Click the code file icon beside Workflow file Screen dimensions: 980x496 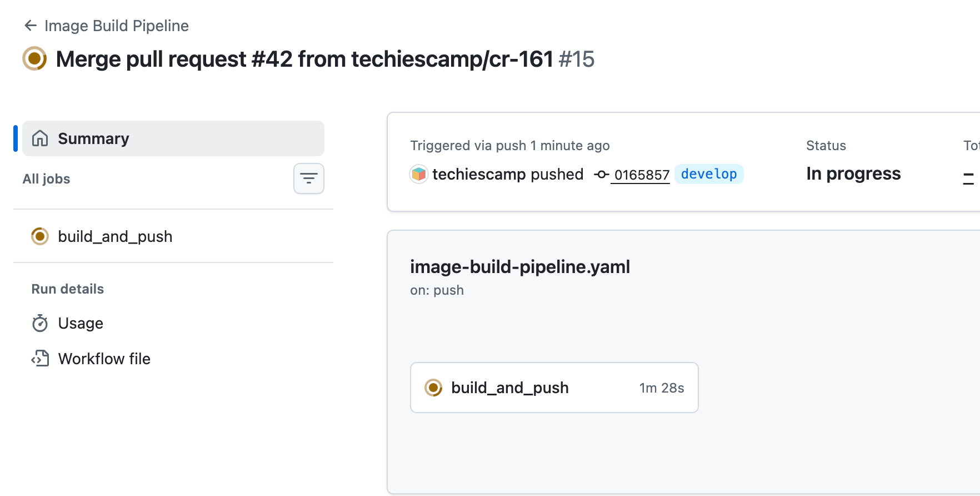pos(39,359)
